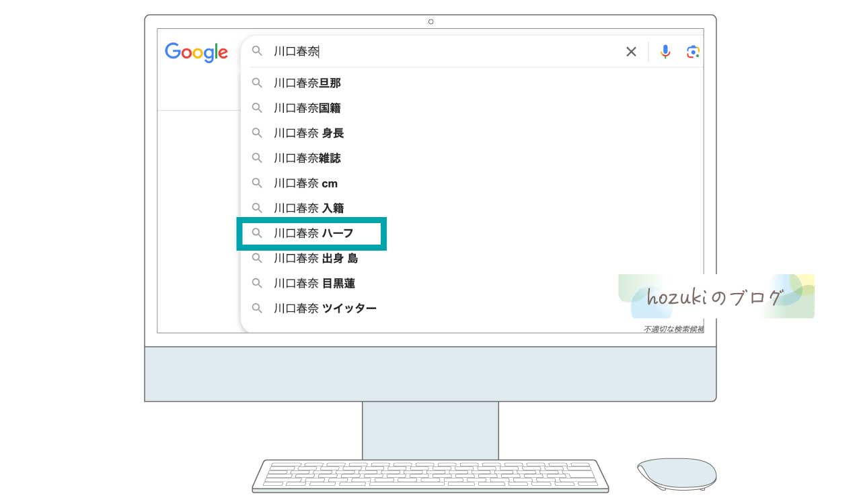The width and height of the screenshot is (861, 504).
Task: Start voice search with the microphone icon
Action: 665,52
